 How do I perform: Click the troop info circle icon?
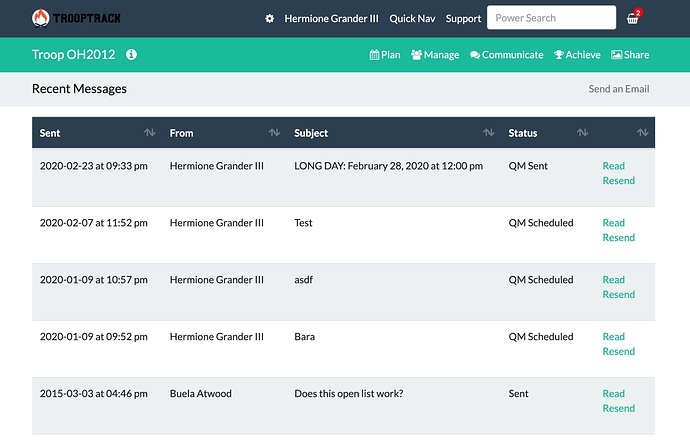[x=131, y=55]
